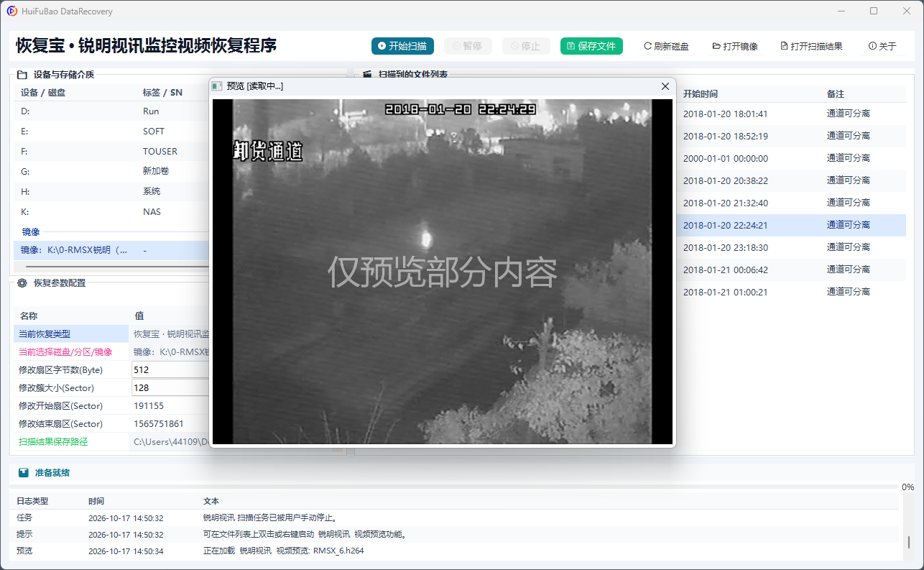Select drive K: labeled NAS

(111, 212)
